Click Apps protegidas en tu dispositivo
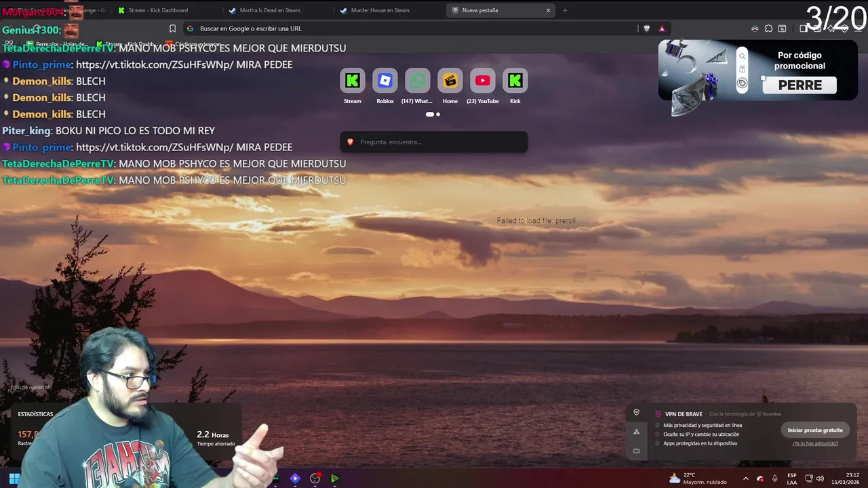The image size is (868, 488). (x=700, y=443)
